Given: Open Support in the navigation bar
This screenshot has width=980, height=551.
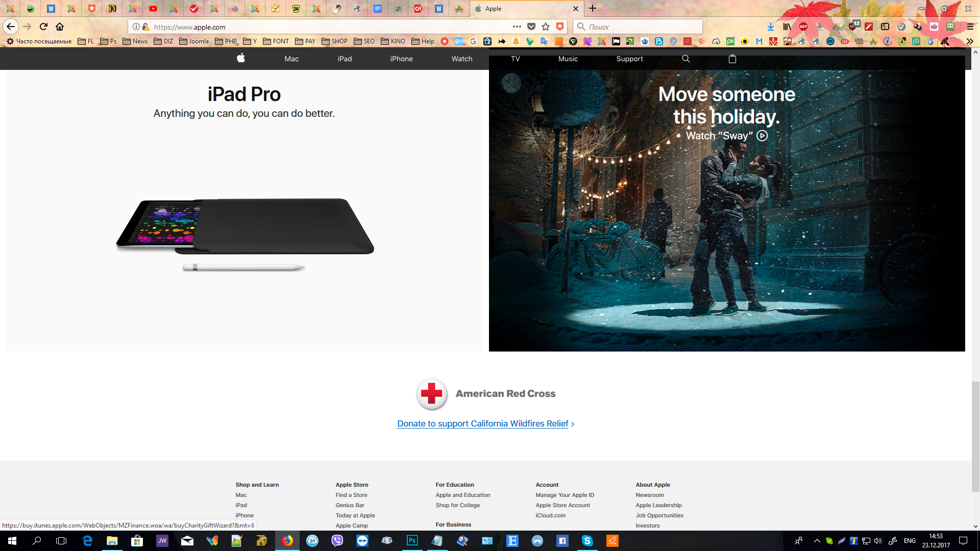Looking at the screenshot, I should coord(629,59).
